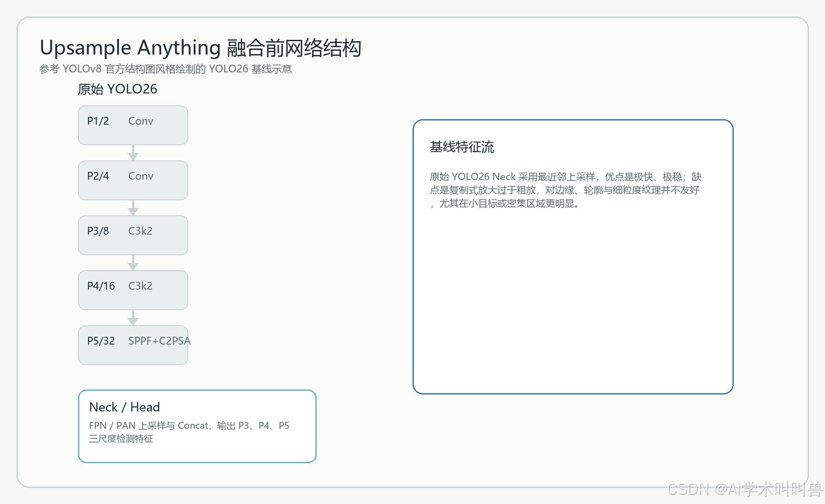Select the P4/16 C3k2 block
Image resolution: width=825 pixels, height=504 pixels.
tap(133, 290)
